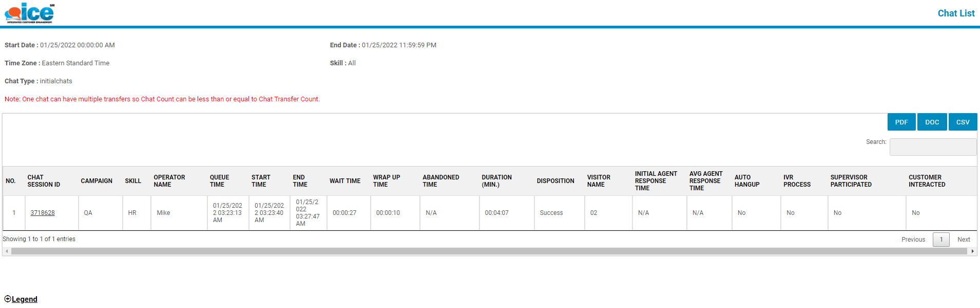Go to Next page
The height and width of the screenshot is (308, 980).
pyautogui.click(x=964, y=240)
